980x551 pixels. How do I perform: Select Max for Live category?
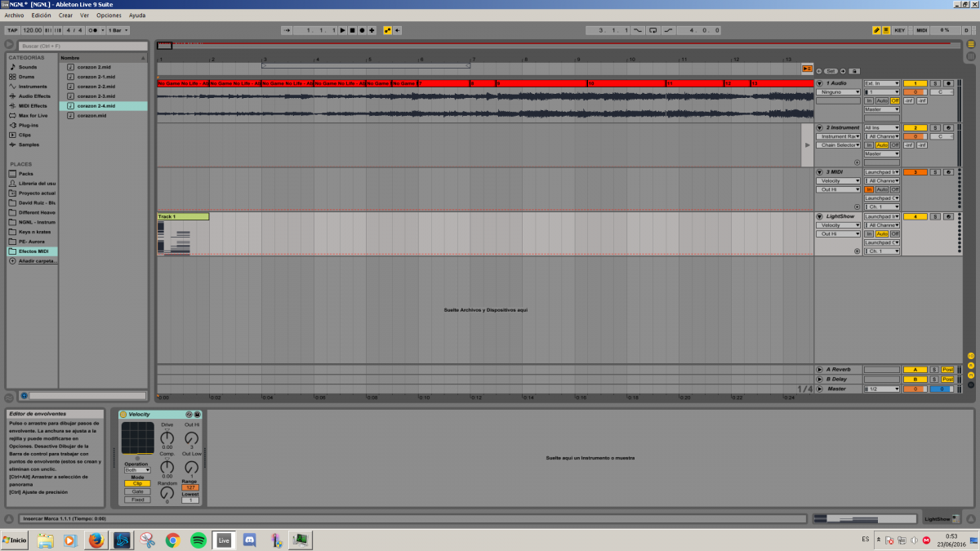pyautogui.click(x=33, y=115)
